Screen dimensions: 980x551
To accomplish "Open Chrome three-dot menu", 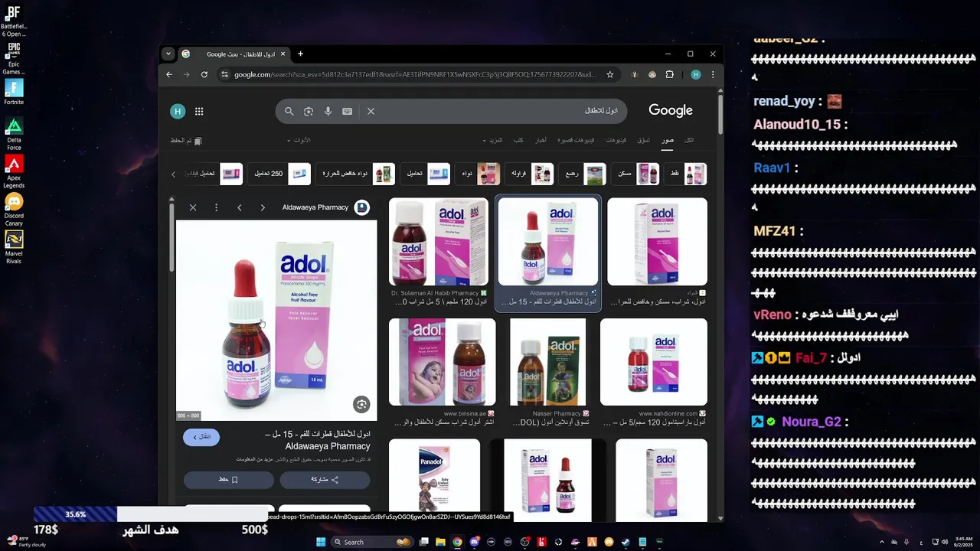I will pos(713,74).
